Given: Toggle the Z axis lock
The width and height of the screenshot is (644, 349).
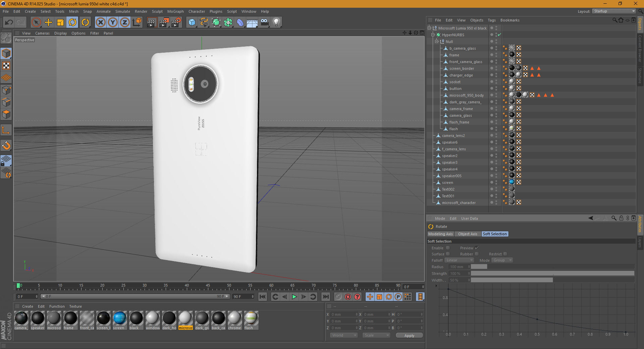Looking at the screenshot, I should [125, 22].
